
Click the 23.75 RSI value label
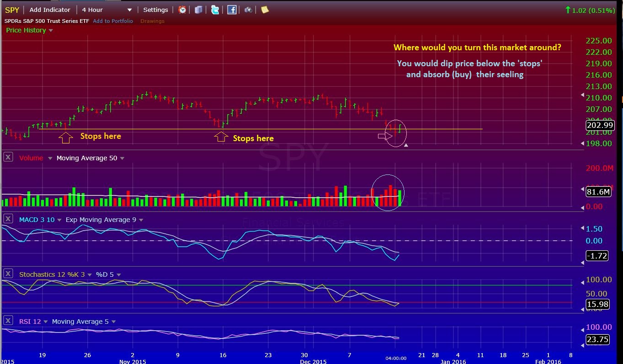pos(597,339)
